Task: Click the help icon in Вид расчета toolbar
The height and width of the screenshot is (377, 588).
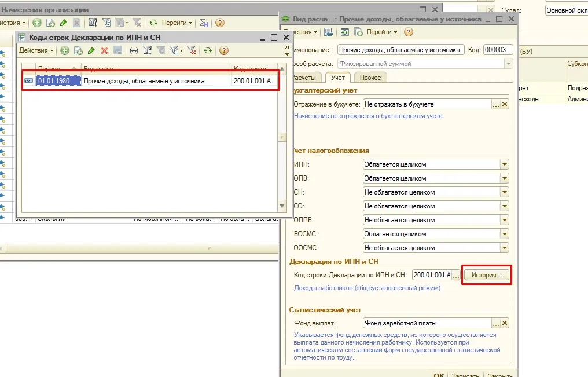Action: point(409,32)
